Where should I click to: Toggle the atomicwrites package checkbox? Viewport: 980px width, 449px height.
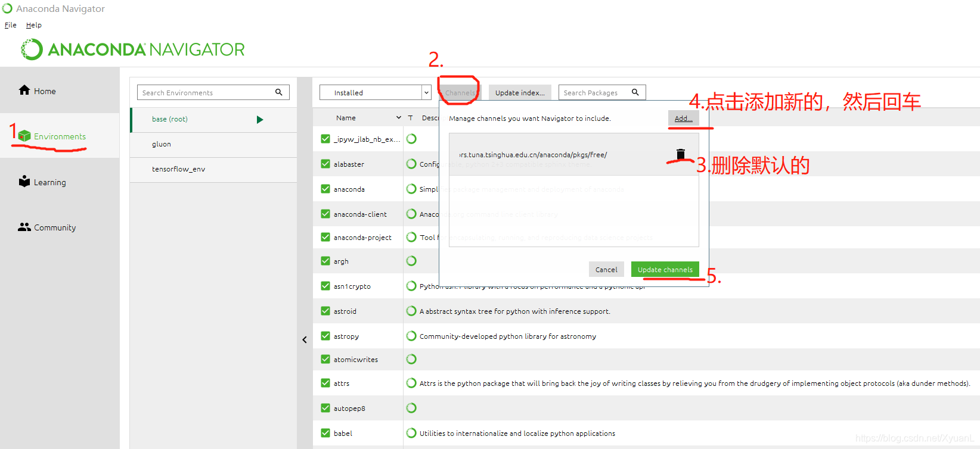click(x=325, y=359)
